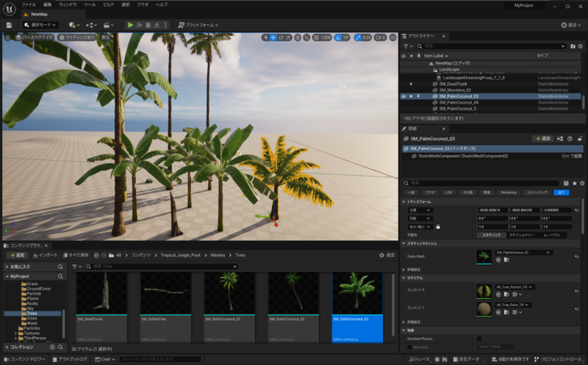Select the Rendering filter tab in Details

[509, 192]
